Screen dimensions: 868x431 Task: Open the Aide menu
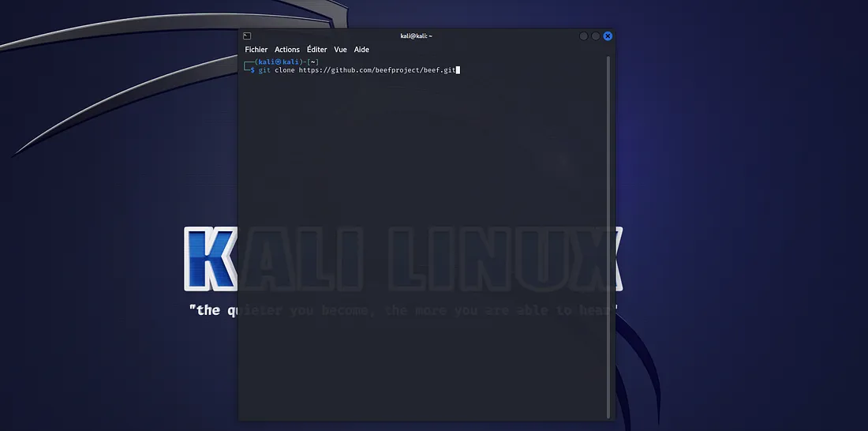361,50
